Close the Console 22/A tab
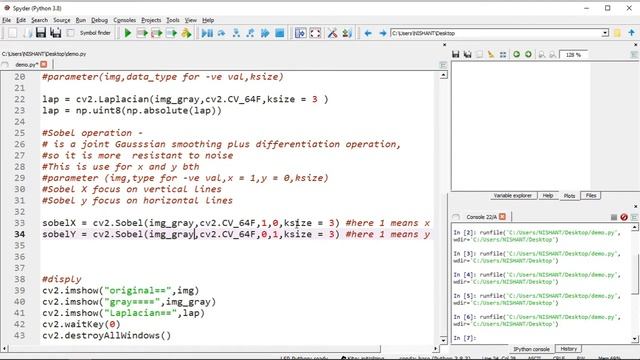The image size is (640, 360). [502, 217]
